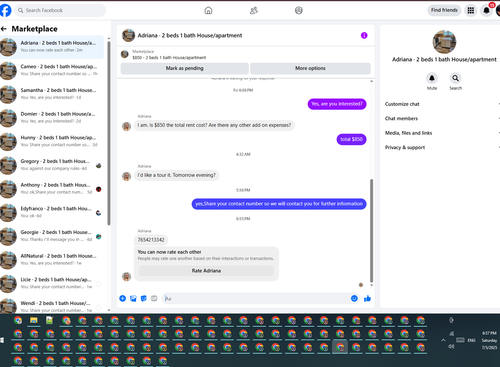Show hidden system tray icons
The width and height of the screenshot is (500, 367).
point(443,340)
